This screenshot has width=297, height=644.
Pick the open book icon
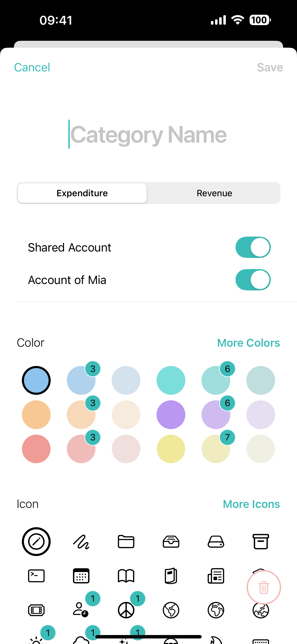pyautogui.click(x=126, y=576)
